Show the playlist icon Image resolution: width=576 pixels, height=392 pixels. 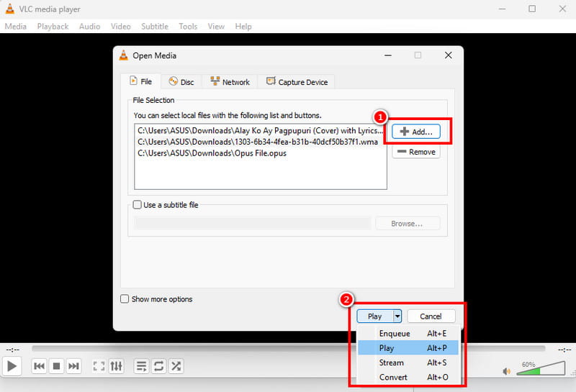[x=141, y=366]
